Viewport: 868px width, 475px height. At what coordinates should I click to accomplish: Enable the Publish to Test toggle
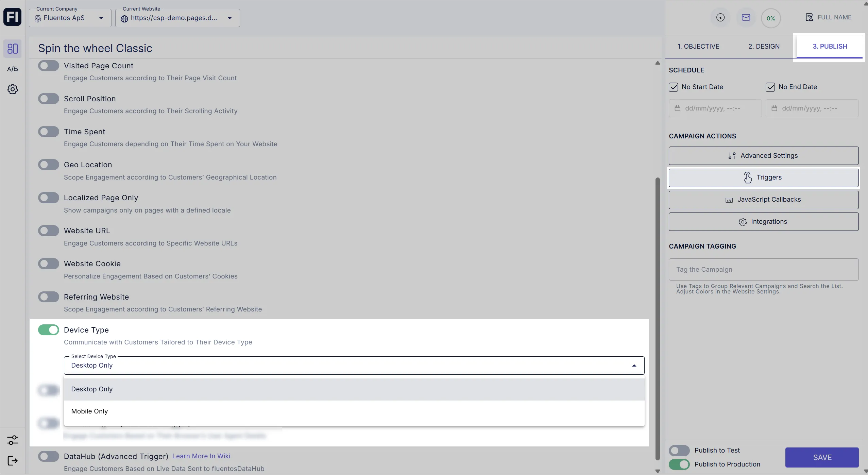pos(679,451)
